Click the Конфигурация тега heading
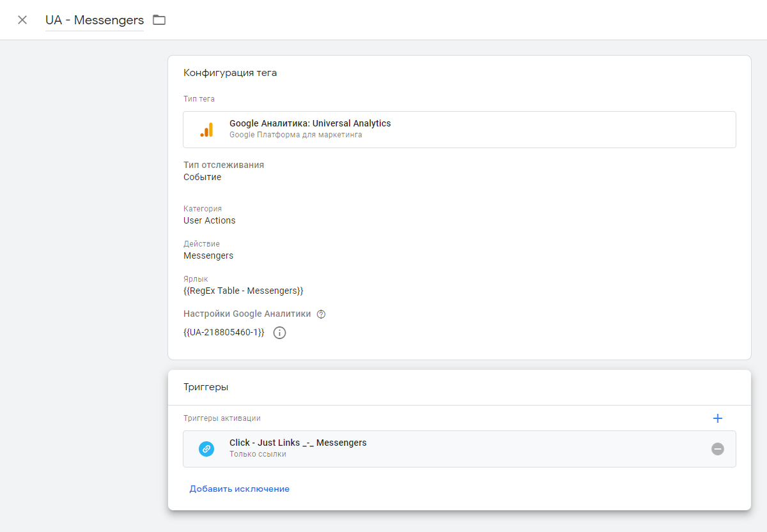This screenshot has width=767, height=532. click(x=230, y=73)
